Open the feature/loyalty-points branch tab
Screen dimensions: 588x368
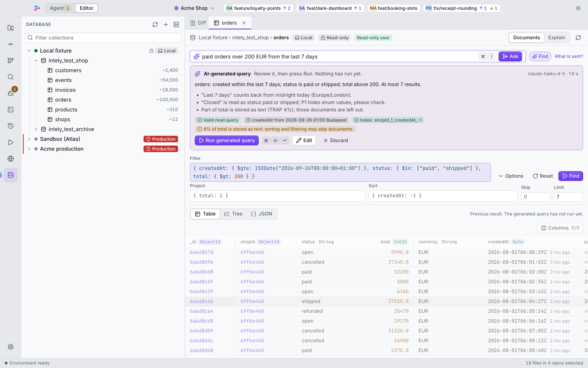[258, 8]
